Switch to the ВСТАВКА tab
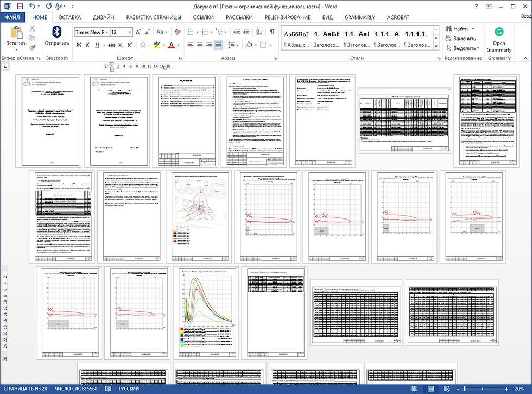This screenshot has height=394, width=532. 70,17
